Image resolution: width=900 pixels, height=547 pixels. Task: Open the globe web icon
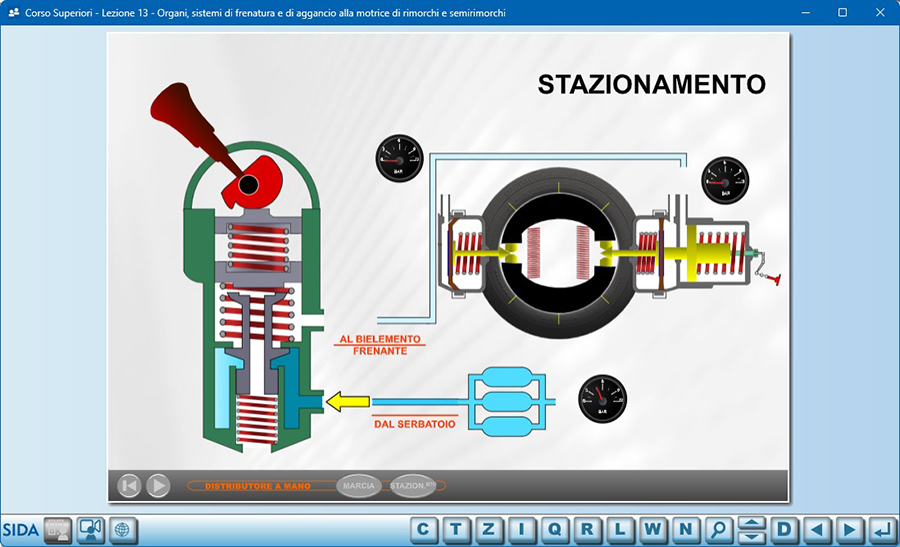point(122,529)
